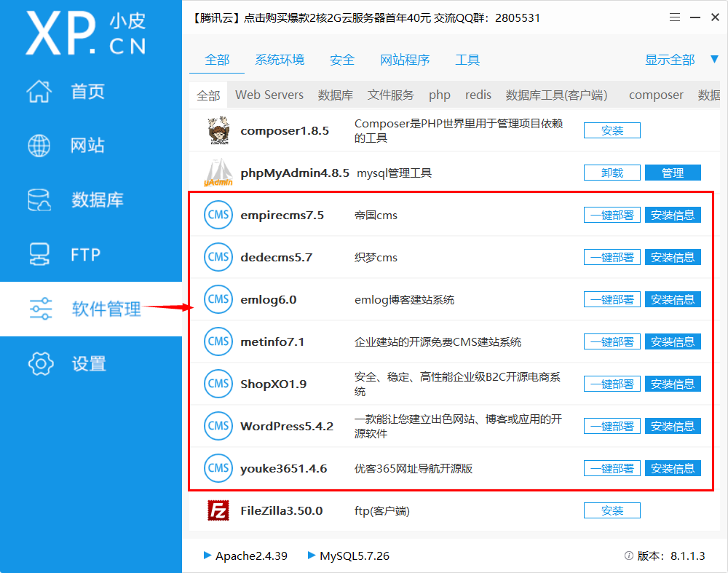Click the FTP server icon

click(x=39, y=254)
